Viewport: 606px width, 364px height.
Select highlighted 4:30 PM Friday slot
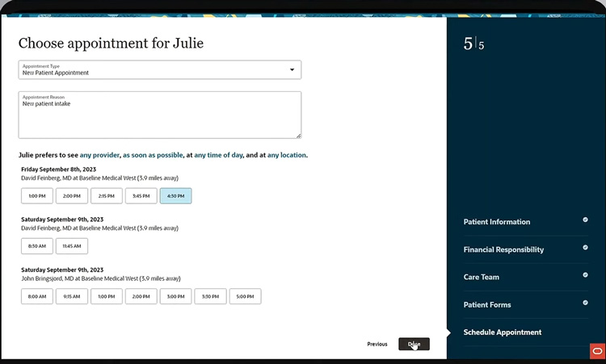click(x=176, y=196)
